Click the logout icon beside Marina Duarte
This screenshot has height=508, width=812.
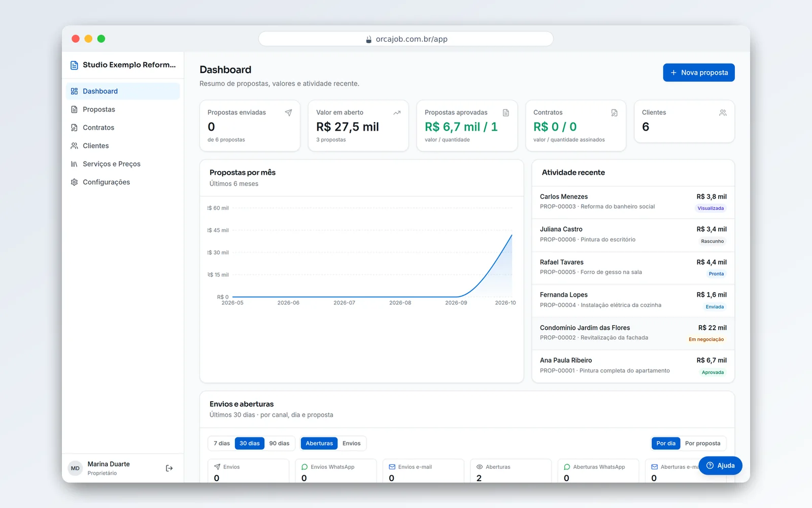(x=170, y=468)
